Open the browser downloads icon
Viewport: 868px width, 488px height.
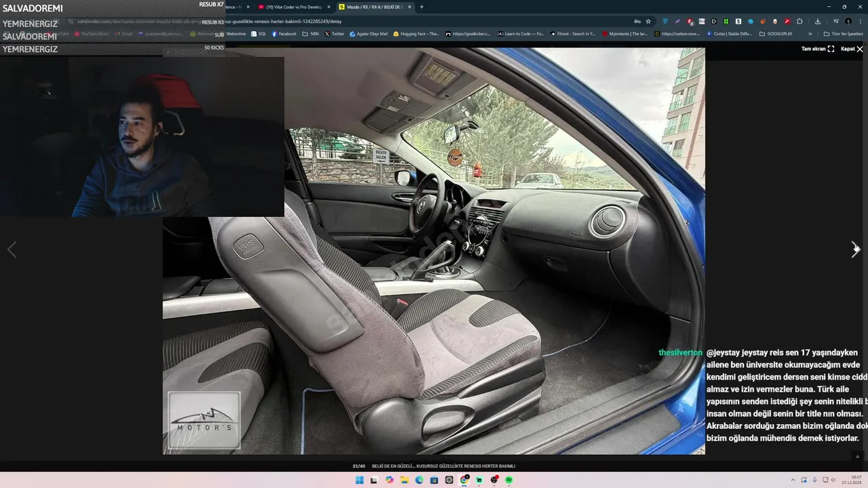(818, 21)
